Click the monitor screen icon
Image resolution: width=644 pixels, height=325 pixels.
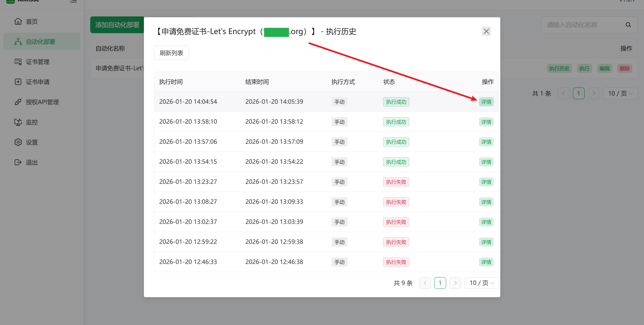coord(18,122)
